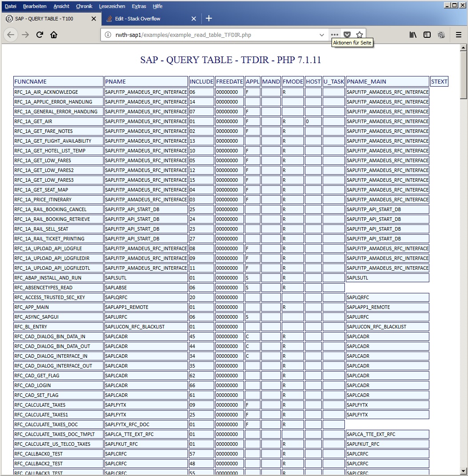Click the scrollbar down arrow

pos(464,472)
